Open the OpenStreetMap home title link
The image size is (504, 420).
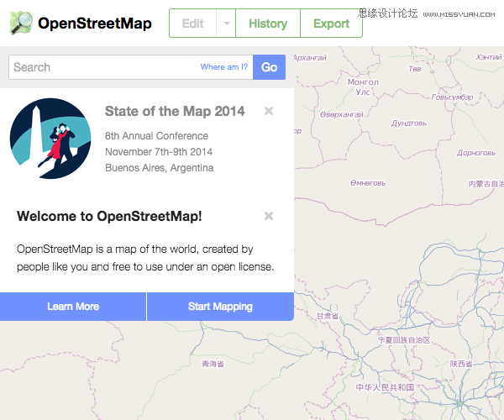pos(94,24)
